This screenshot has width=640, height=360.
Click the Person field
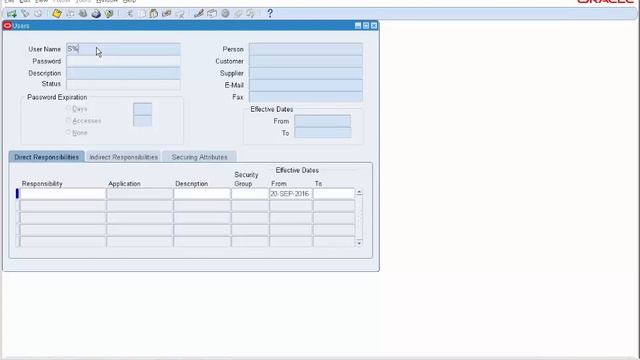(306, 49)
